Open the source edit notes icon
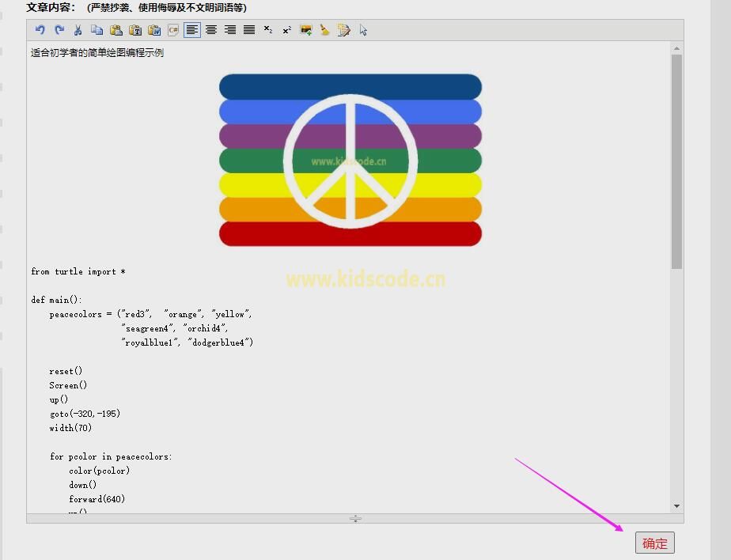 click(x=344, y=30)
